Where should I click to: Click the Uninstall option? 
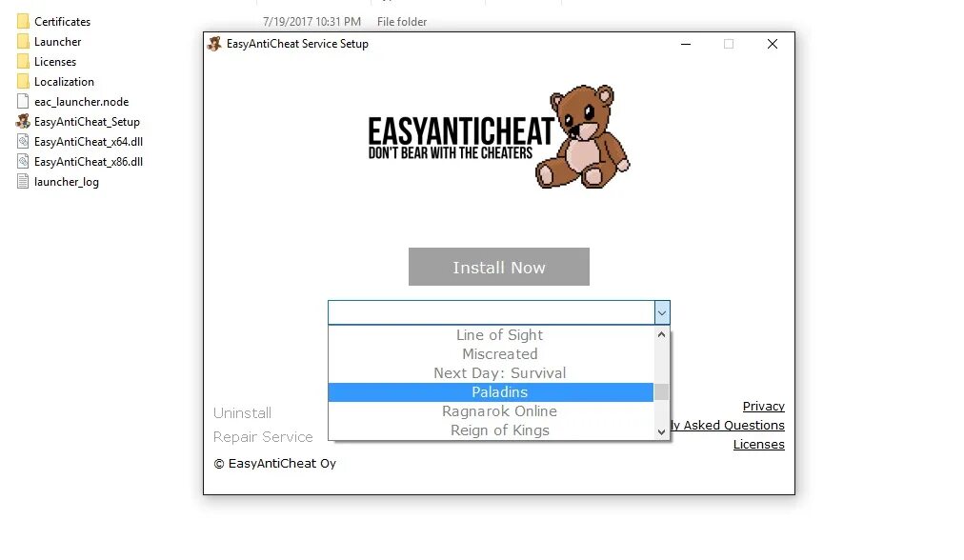pyautogui.click(x=242, y=413)
